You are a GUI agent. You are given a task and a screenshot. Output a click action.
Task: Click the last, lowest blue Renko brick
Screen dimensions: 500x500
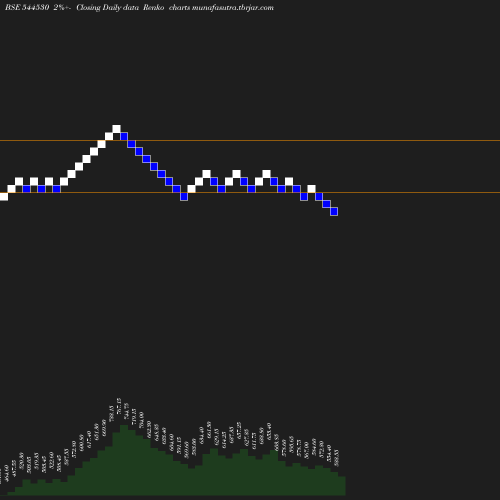(x=334, y=212)
